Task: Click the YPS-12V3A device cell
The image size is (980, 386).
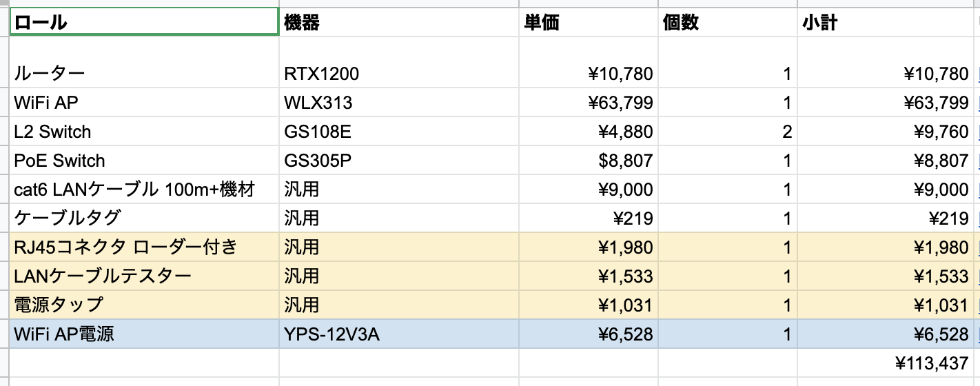Action: [400, 334]
